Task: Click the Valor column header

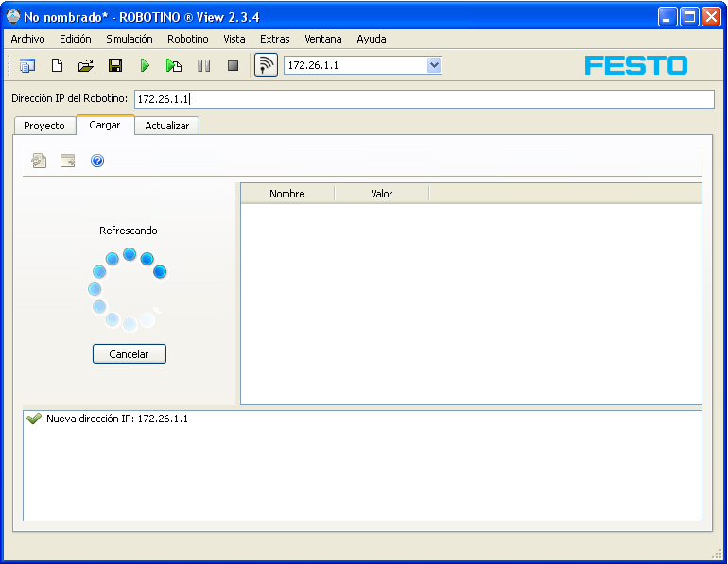Action: pos(382,194)
